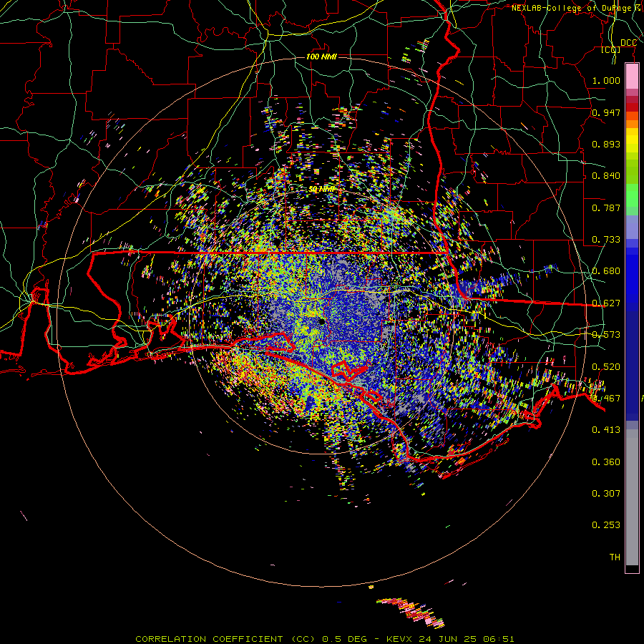Screen dimensions: 644x644
Task: Pick the red color bar segment
Action: click(x=632, y=107)
